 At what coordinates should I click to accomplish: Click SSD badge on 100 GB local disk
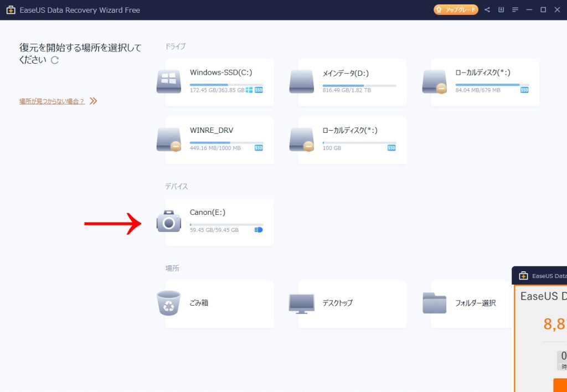[x=391, y=148]
